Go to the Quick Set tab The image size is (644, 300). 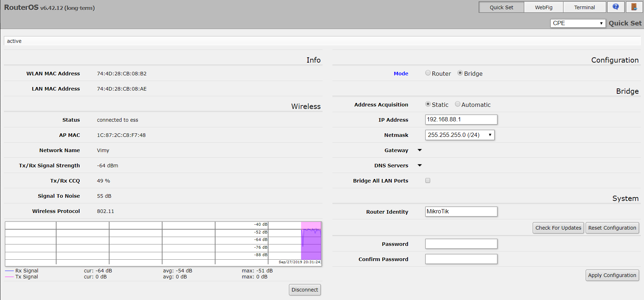501,7
